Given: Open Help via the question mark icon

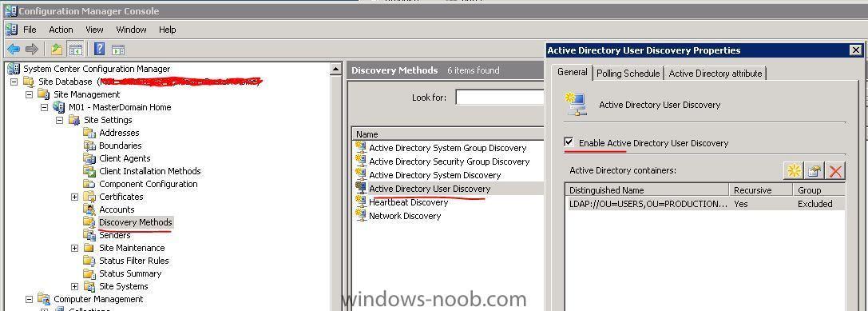Looking at the screenshot, I should coord(100,49).
